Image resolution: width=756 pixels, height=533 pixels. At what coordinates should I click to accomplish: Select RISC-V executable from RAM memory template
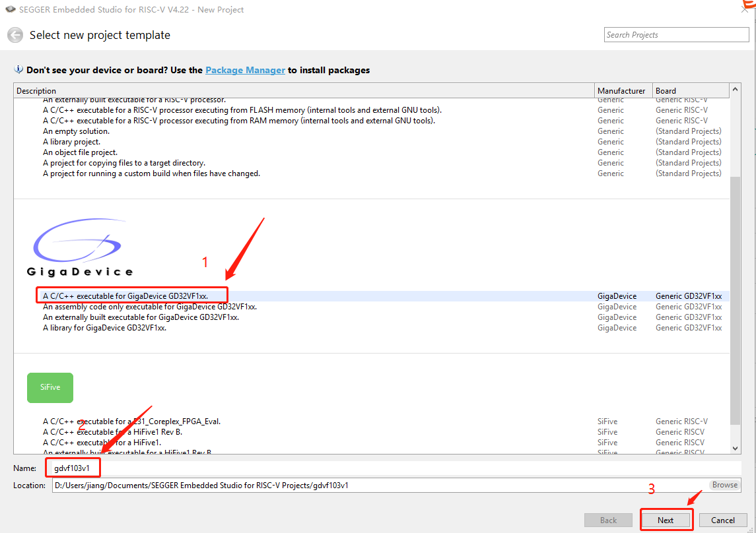click(371, 121)
